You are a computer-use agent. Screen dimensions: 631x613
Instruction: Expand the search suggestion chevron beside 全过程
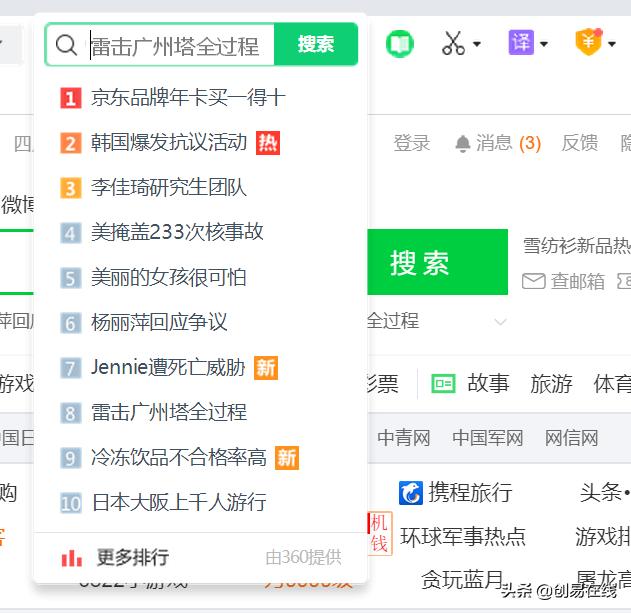point(500,322)
